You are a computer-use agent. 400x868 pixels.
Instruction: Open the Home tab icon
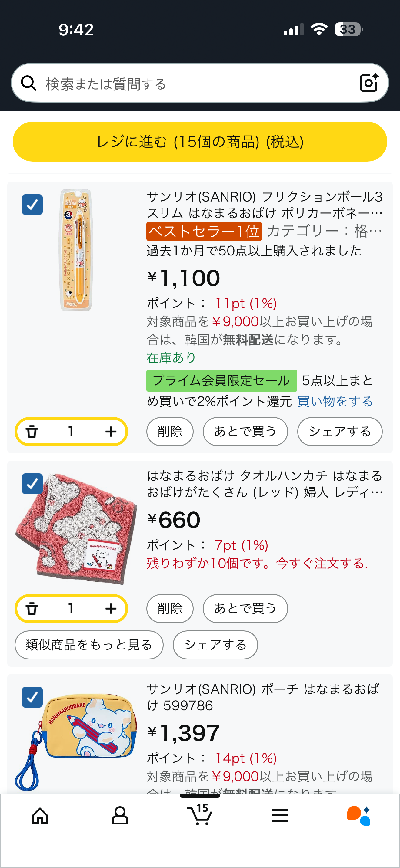[x=40, y=815]
